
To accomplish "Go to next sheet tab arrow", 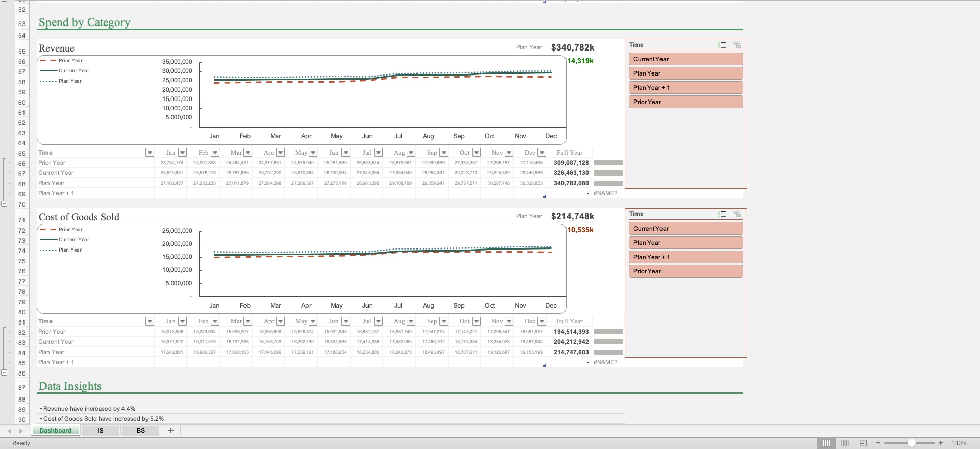I will click(21, 431).
